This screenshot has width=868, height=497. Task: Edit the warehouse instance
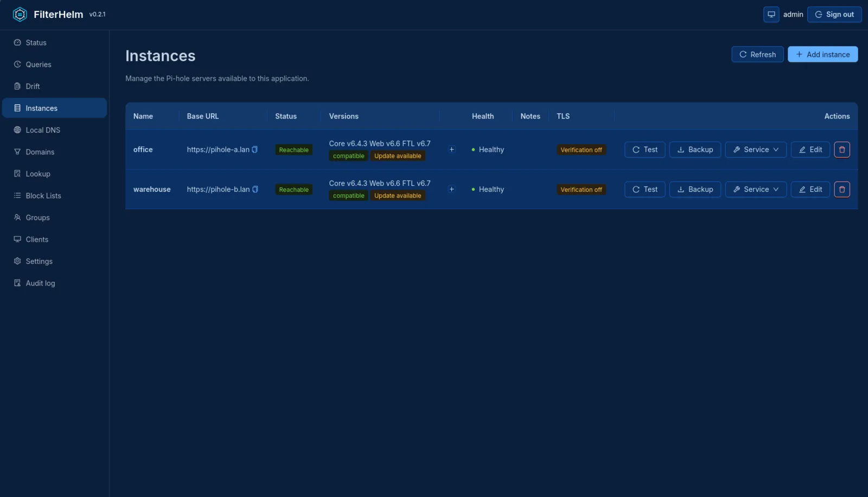[x=810, y=189]
